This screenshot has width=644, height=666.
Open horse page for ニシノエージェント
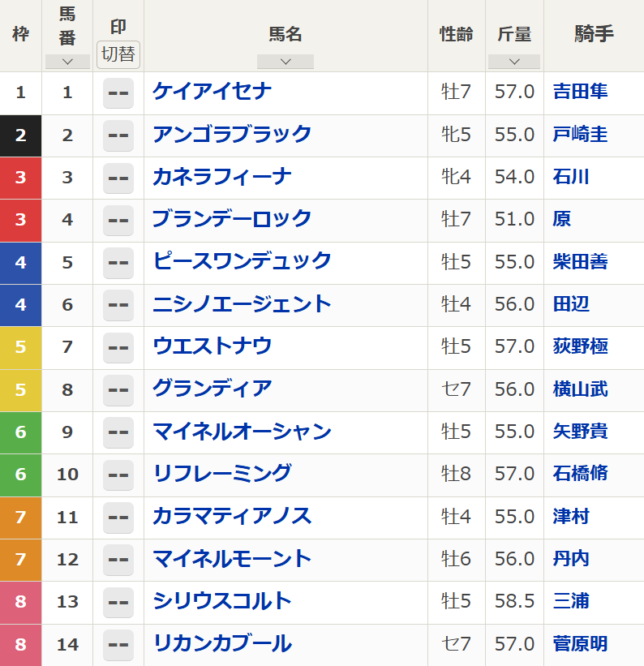[242, 304]
